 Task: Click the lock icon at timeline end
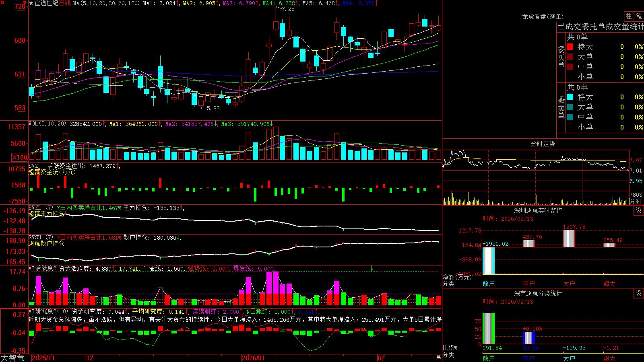coord(439,357)
